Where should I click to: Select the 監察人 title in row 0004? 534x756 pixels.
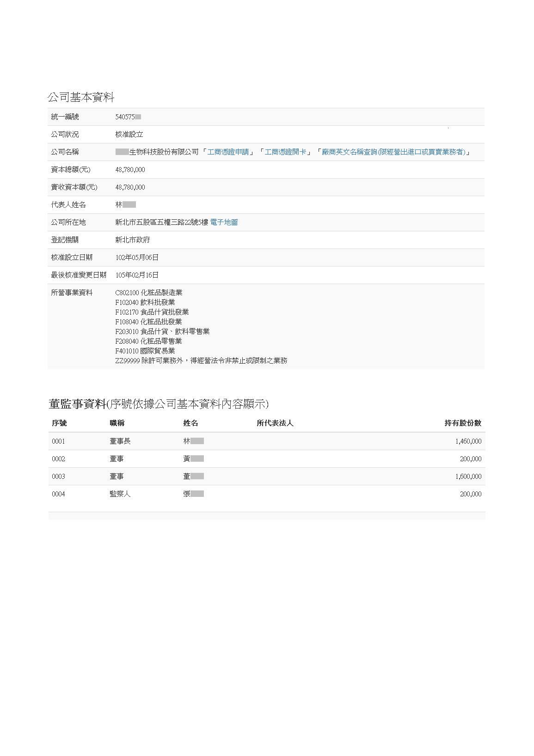point(120,494)
